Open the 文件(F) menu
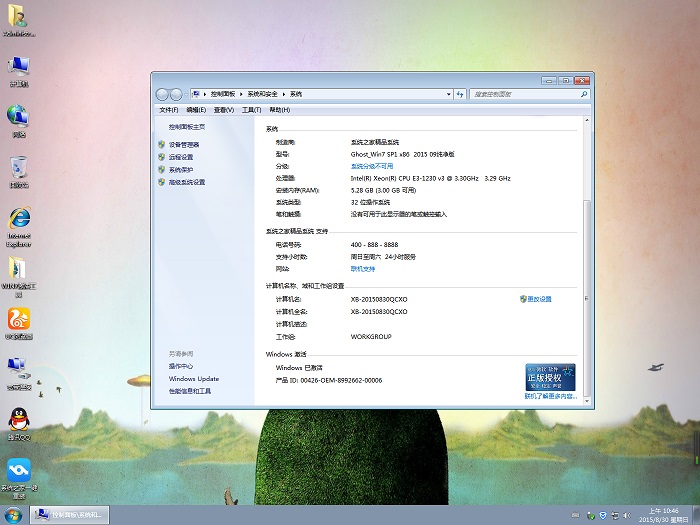The width and height of the screenshot is (700, 525). tap(169, 110)
